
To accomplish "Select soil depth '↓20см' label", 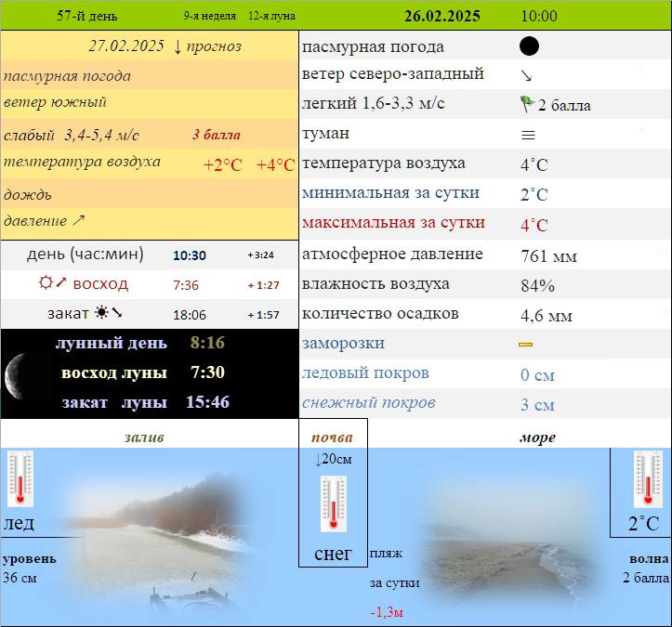I will click(x=333, y=459).
